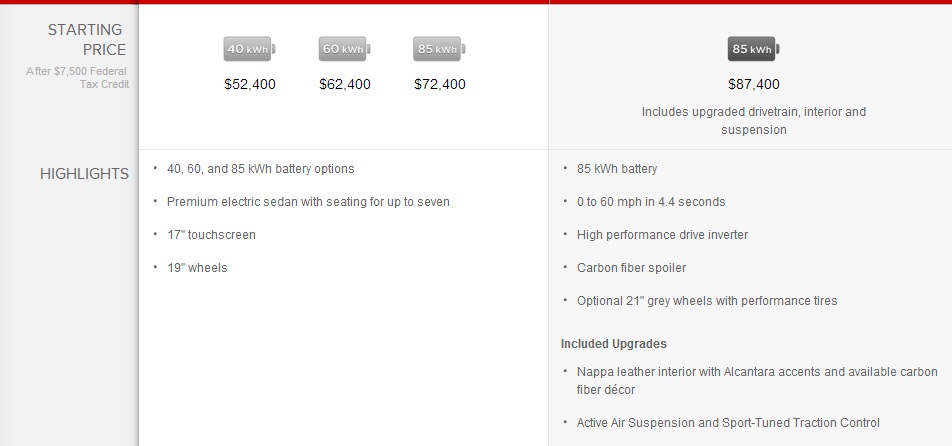Image resolution: width=952 pixels, height=446 pixels.
Task: Click the STARTING PRICE heading
Action: point(87,39)
